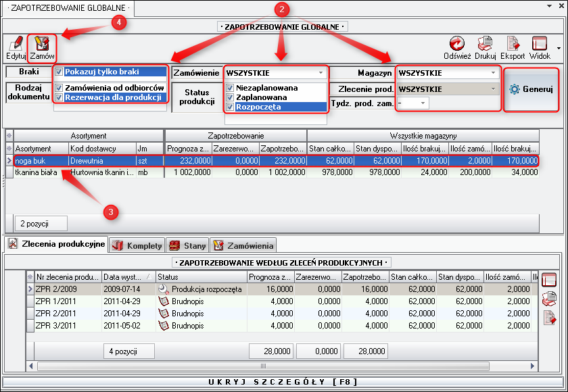
Task: Switch to the Komplety tab
Action: point(137,245)
